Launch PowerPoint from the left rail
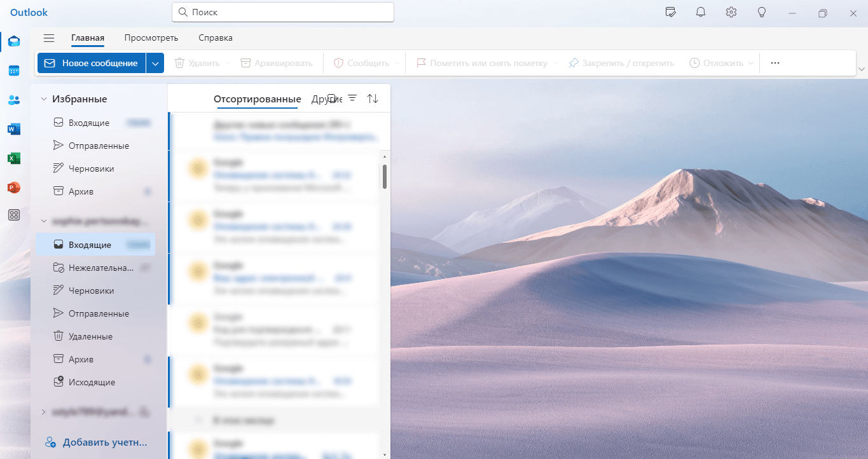The image size is (868, 459). (x=14, y=188)
